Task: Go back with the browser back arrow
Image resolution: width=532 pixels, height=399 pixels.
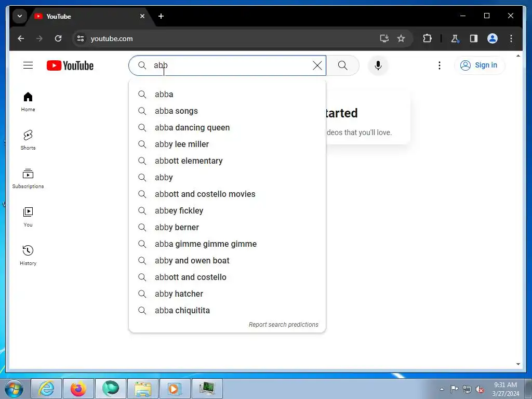Action: pyautogui.click(x=21, y=38)
